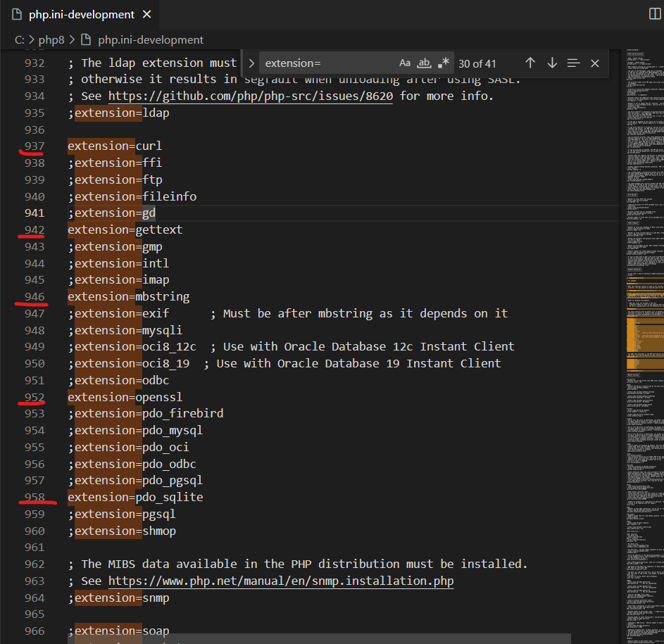Open php.ini-development breadcrumb item
This screenshot has width=664, height=644.
(x=150, y=40)
